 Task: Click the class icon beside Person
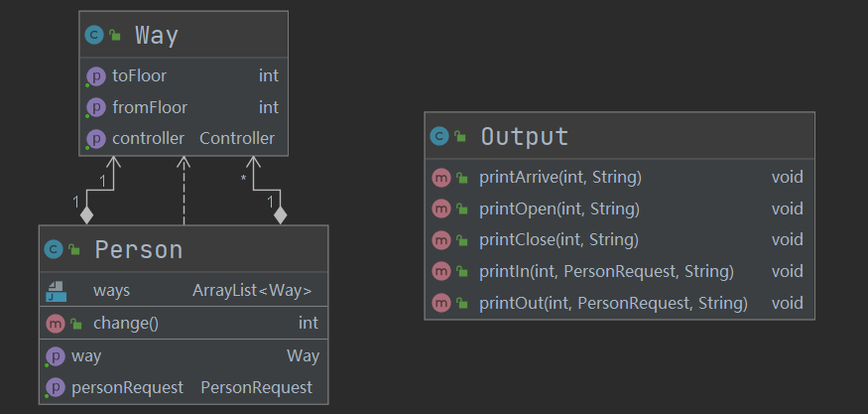(x=54, y=249)
